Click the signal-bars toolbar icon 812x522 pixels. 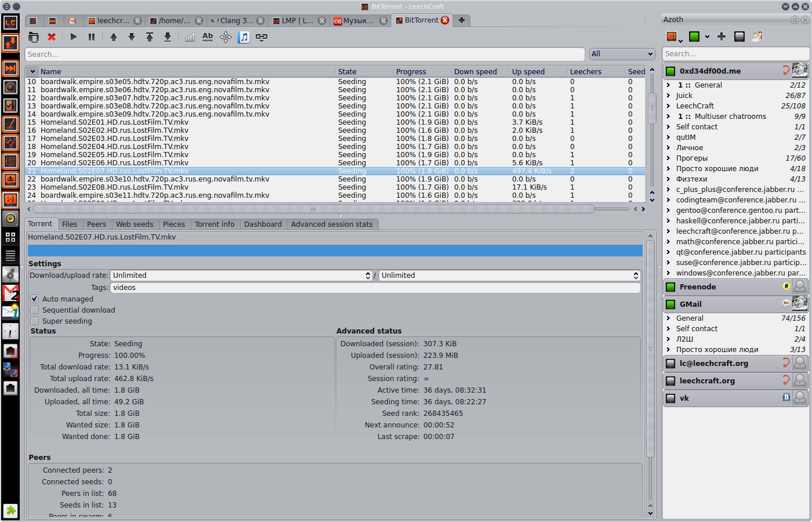(190, 37)
